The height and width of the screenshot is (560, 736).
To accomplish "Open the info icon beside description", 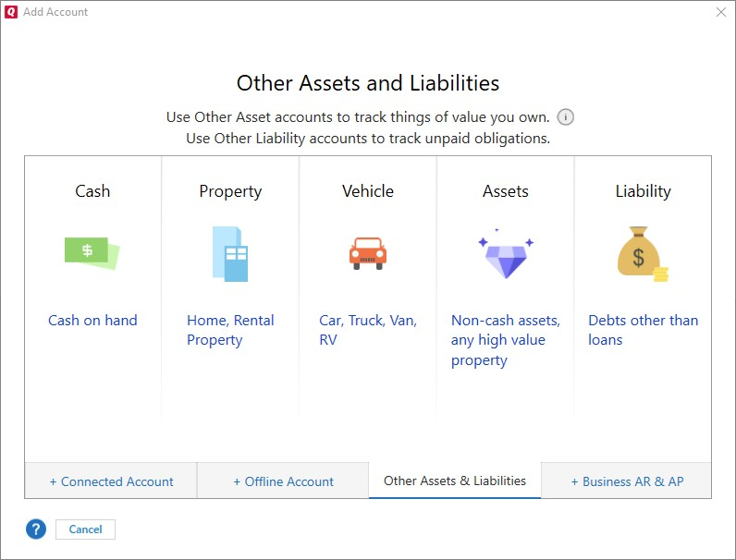I will tap(566, 117).
